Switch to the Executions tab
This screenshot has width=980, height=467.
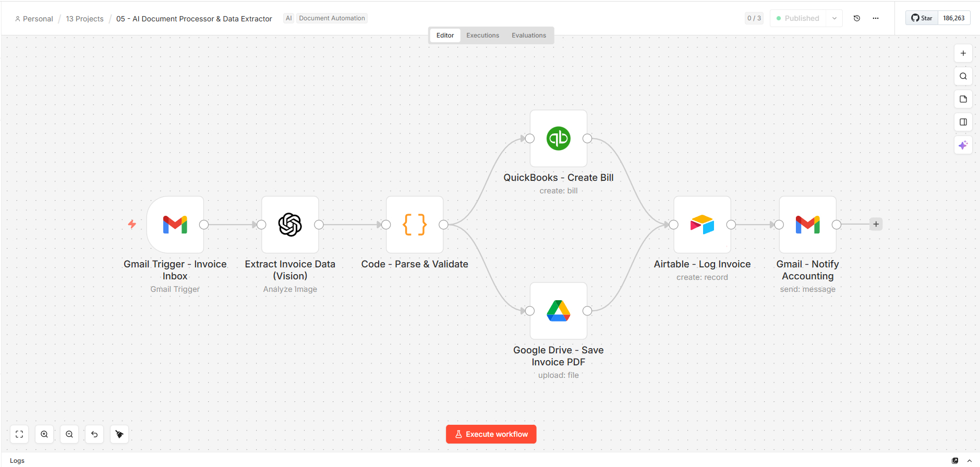(483, 35)
